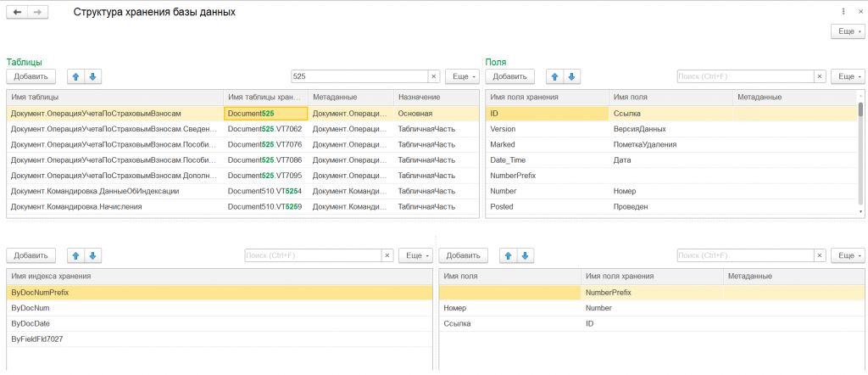The width and height of the screenshot is (868, 375).
Task: Move field row down in Поля
Action: coord(572,76)
